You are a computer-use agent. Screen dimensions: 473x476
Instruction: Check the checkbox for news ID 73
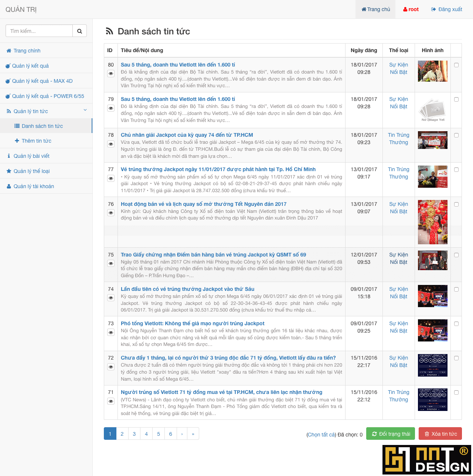pos(456,324)
